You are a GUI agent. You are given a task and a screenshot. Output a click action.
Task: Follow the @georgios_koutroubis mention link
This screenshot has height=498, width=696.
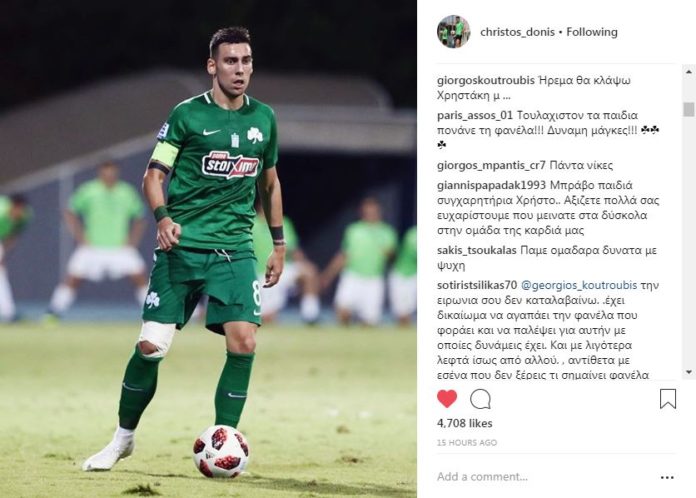[579, 285]
